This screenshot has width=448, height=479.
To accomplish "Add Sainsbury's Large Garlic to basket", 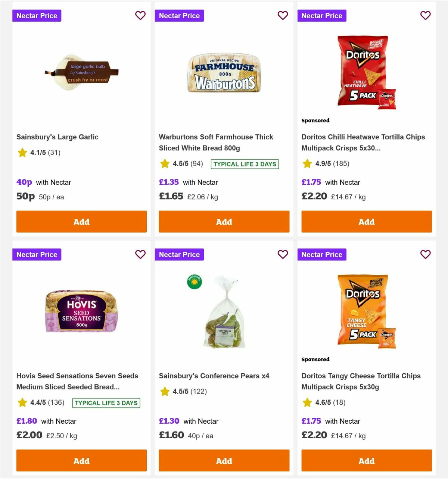I will [81, 221].
